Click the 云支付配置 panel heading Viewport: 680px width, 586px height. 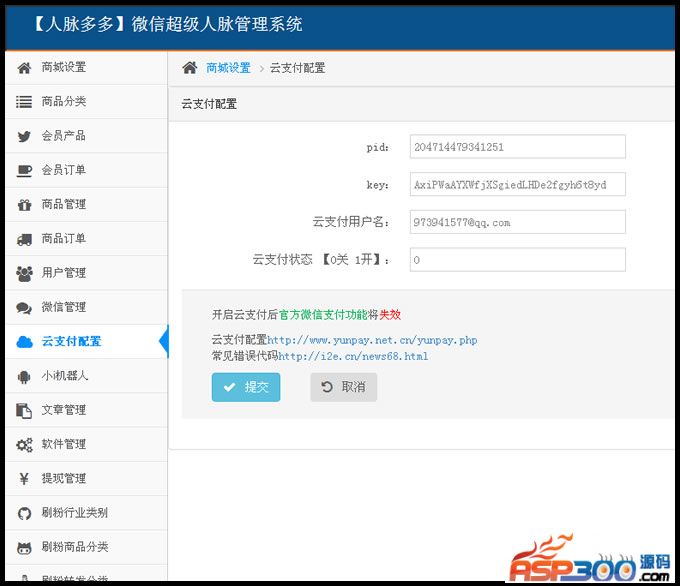(x=209, y=104)
